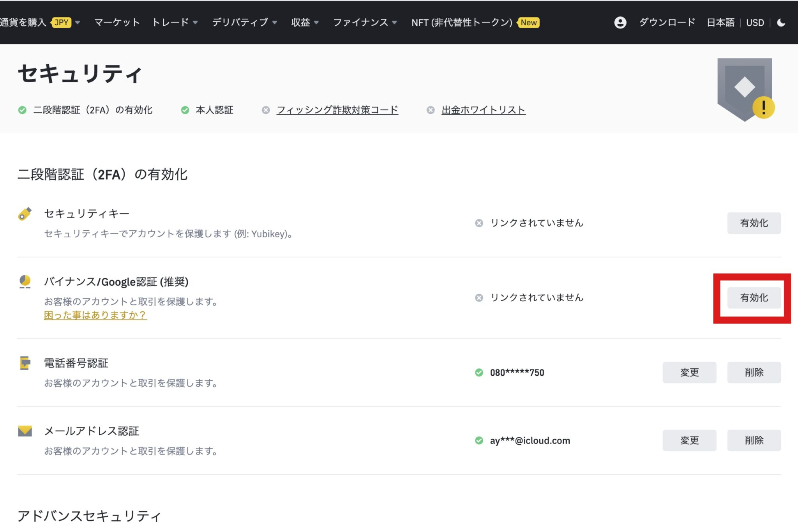Click the アドバンスセキュリティ section heading

click(x=89, y=516)
